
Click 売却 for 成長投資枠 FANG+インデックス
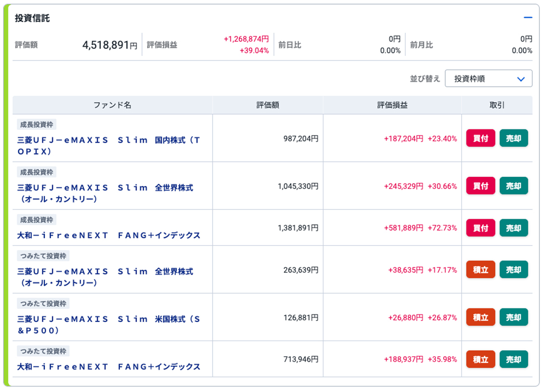[x=513, y=228]
